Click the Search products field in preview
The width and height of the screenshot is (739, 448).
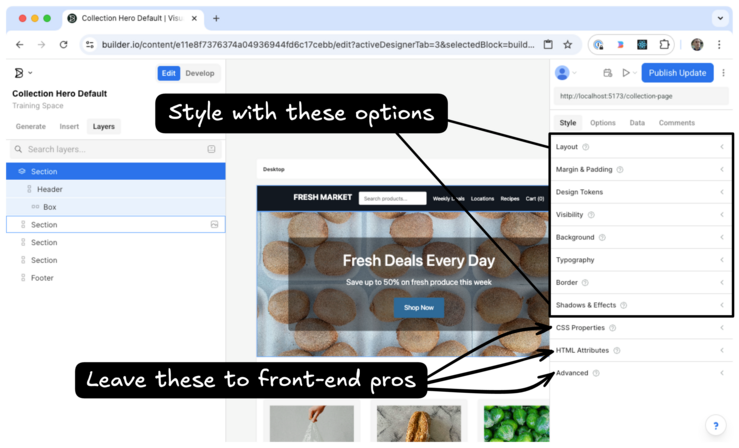point(393,198)
